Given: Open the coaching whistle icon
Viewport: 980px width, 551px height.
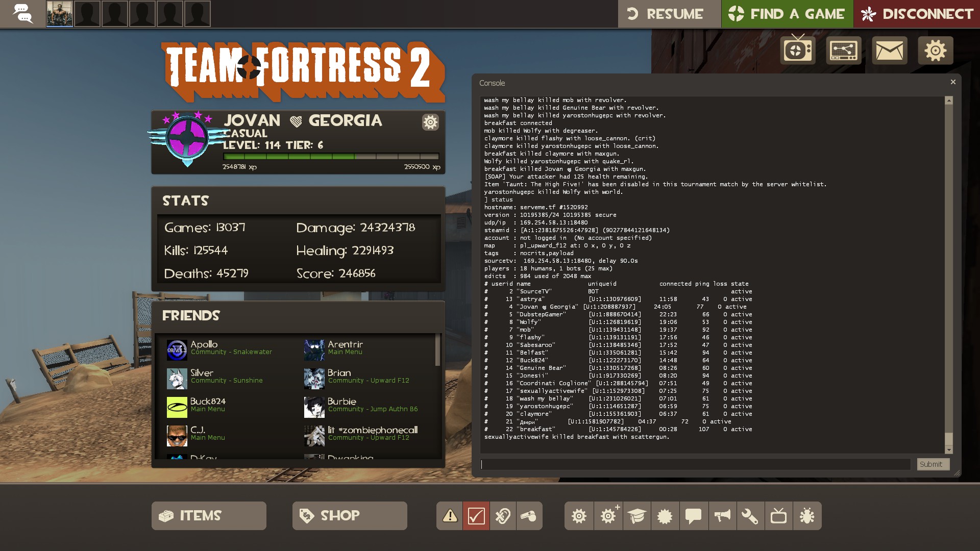Looking at the screenshot, I should click(529, 516).
